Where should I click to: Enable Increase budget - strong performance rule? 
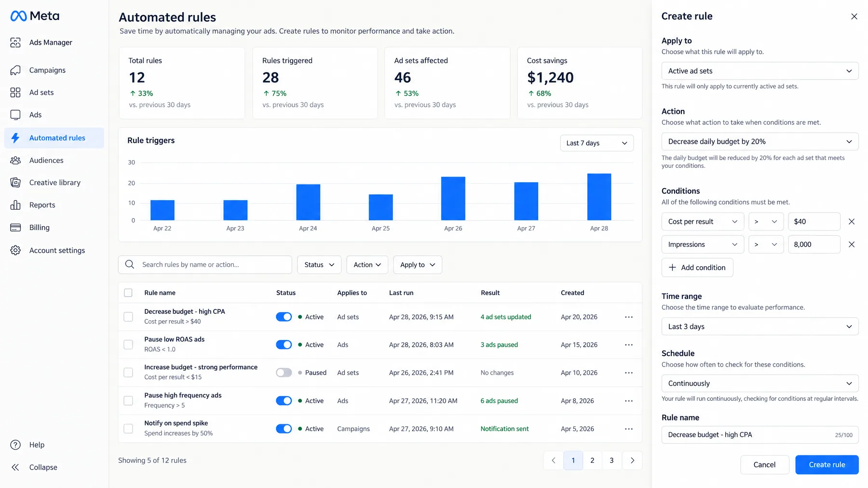(284, 373)
